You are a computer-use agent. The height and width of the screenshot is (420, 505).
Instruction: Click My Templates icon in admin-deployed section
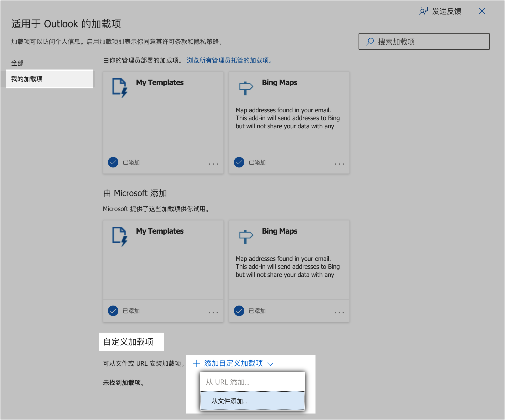(x=120, y=88)
